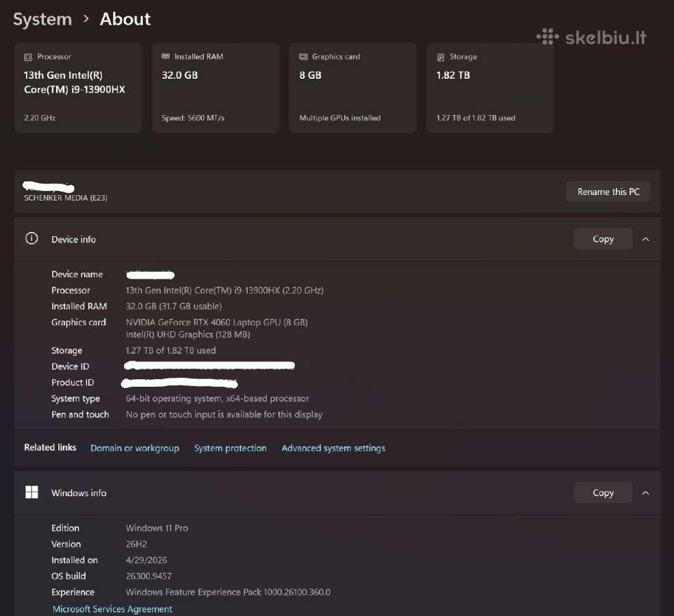Screen dimensions: 674x616
Task: Open Advanced system settings link
Action: click(333, 448)
